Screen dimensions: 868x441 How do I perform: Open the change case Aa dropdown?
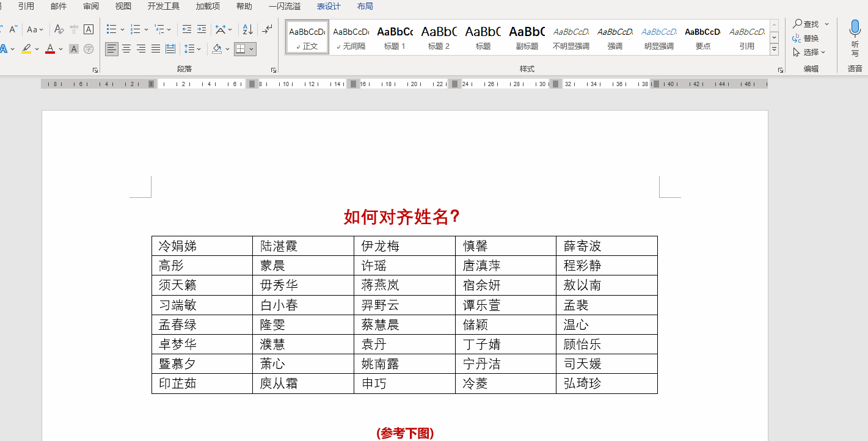click(35, 29)
